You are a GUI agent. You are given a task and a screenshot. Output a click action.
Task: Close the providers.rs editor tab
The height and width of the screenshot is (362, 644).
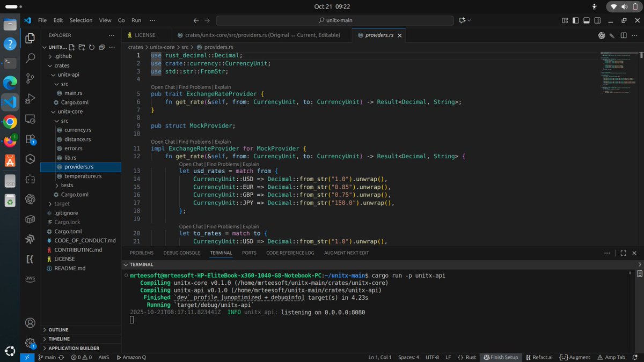tap(399, 35)
